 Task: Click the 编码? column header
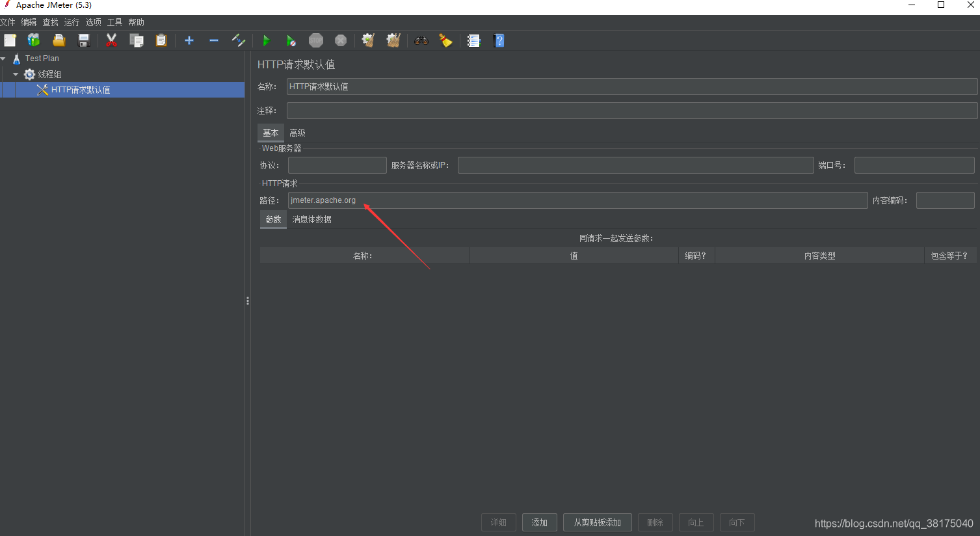coord(696,256)
